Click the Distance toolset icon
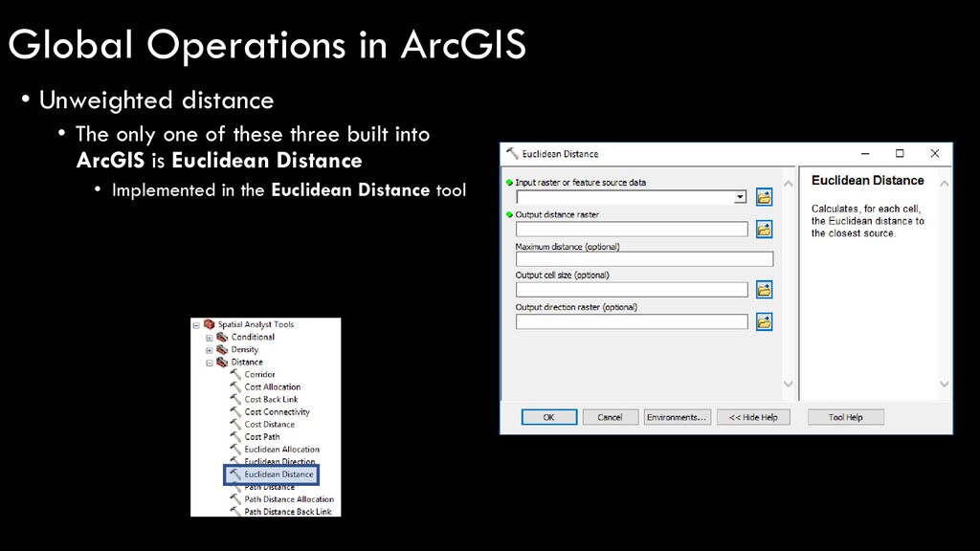Viewport: 980px width, 551px height. tap(222, 362)
